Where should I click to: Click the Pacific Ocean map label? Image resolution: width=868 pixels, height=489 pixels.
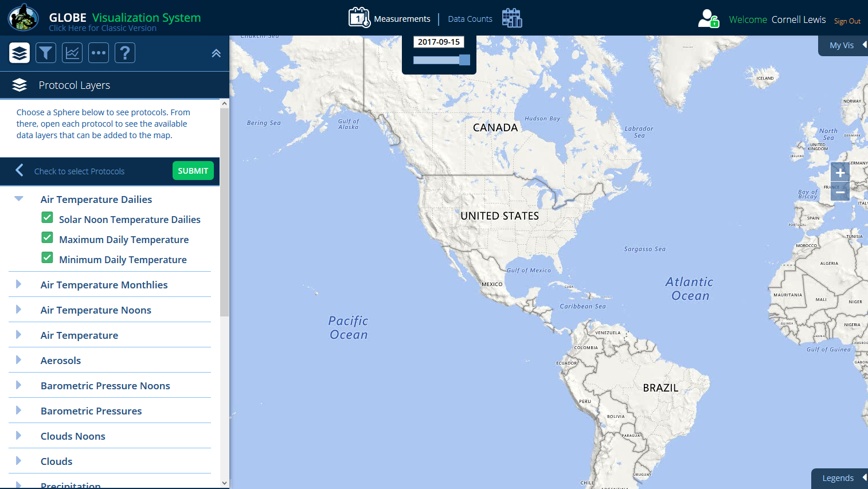pyautogui.click(x=349, y=328)
